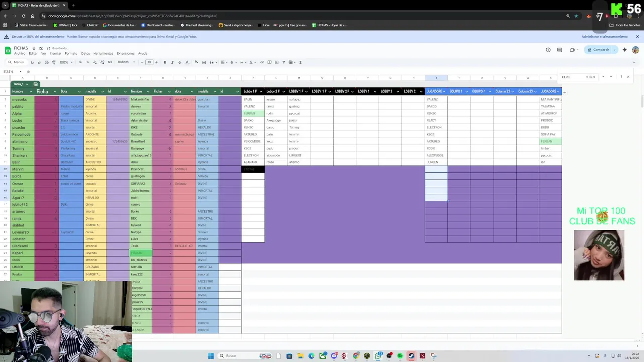Open Steam from the taskbar
This screenshot has width=644, height=362.
coord(411,356)
